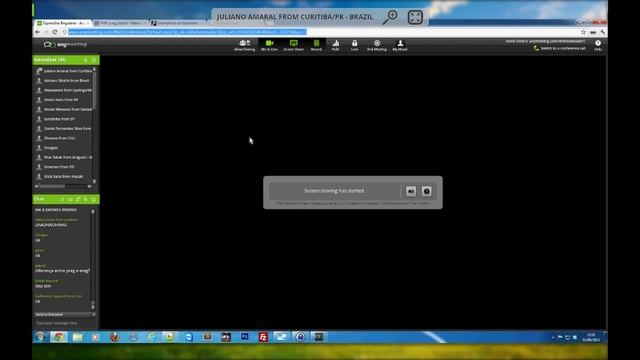640x360 pixels.
Task: Start recording with the Record icon
Action: [x=316, y=45]
